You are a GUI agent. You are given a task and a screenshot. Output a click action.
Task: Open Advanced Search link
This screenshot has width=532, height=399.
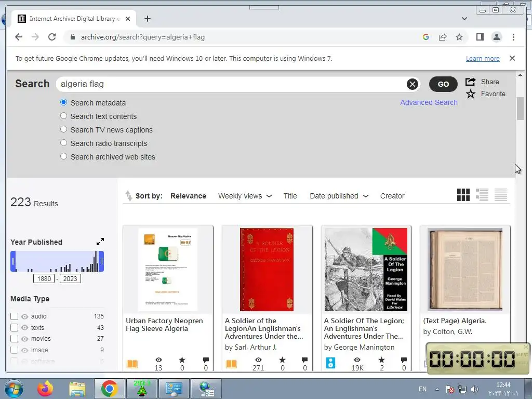429,102
